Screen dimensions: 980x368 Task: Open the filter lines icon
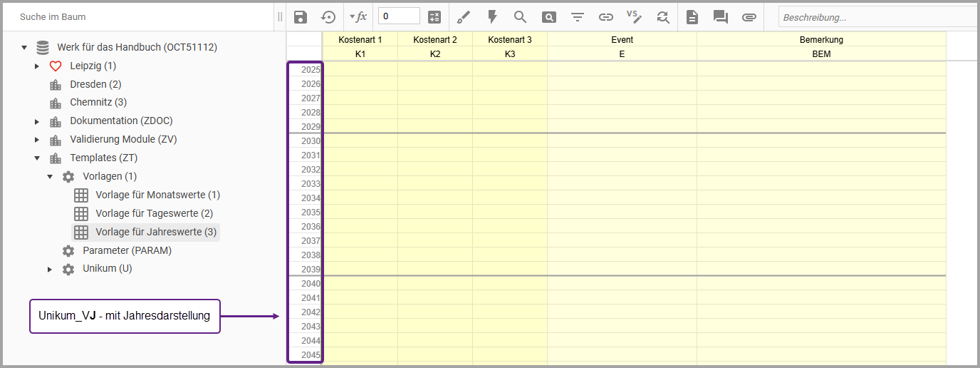577,17
